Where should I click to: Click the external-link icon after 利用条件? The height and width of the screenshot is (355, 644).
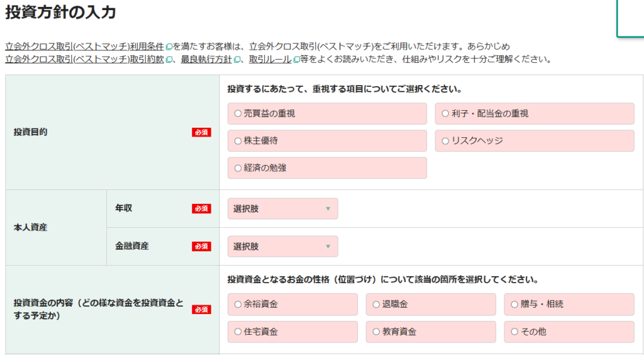169,47
